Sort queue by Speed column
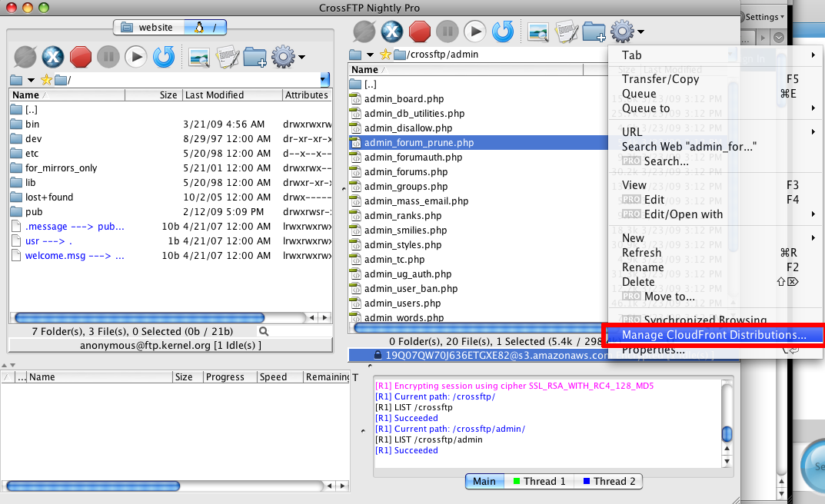Image resolution: width=825 pixels, height=504 pixels. coord(280,376)
